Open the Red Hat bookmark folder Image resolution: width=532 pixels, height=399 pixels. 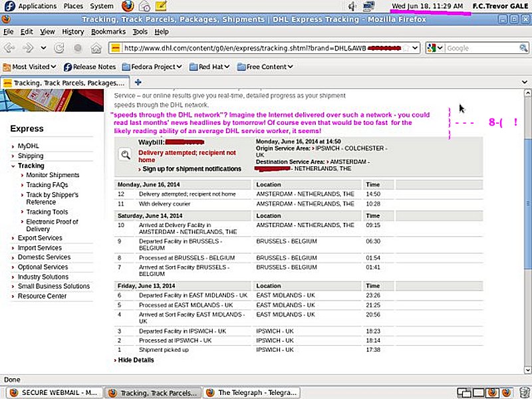pyautogui.click(x=209, y=67)
